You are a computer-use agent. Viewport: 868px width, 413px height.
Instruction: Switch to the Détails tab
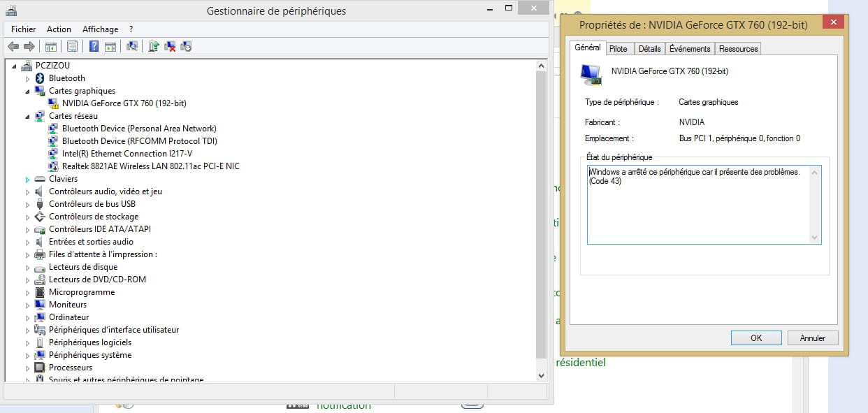click(649, 48)
